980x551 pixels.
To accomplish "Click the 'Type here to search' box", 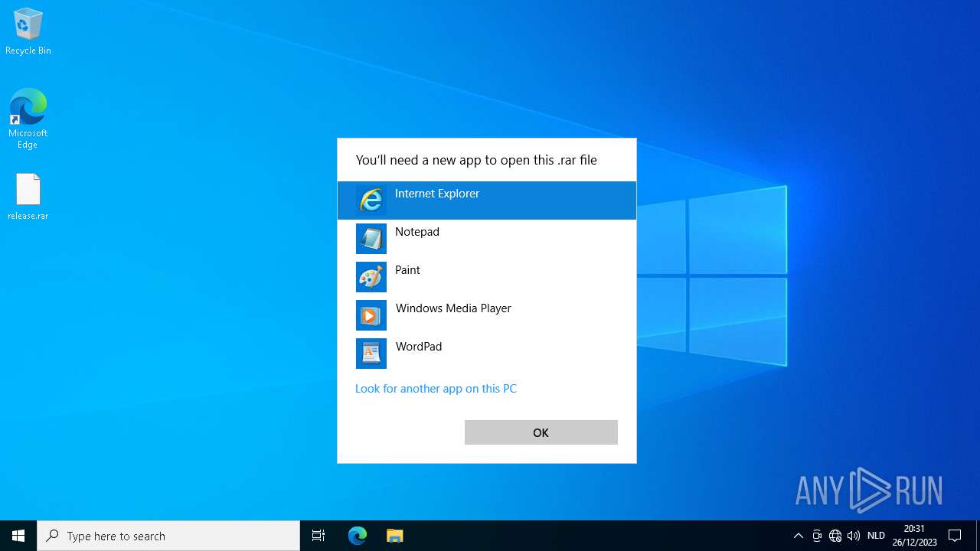I will (168, 536).
